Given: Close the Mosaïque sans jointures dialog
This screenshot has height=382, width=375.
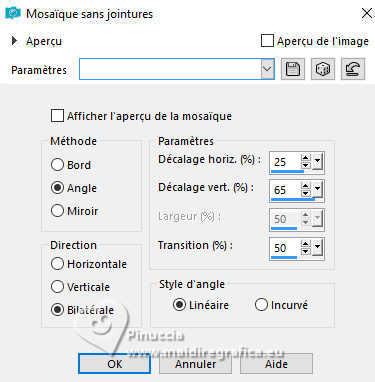Looking at the screenshot, I should pos(367,14).
